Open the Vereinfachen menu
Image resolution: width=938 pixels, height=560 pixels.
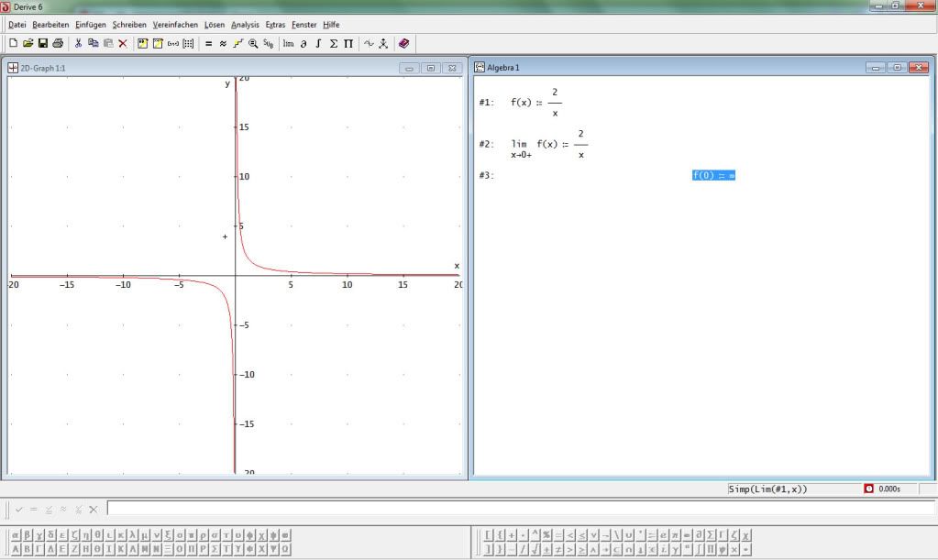[x=175, y=25]
